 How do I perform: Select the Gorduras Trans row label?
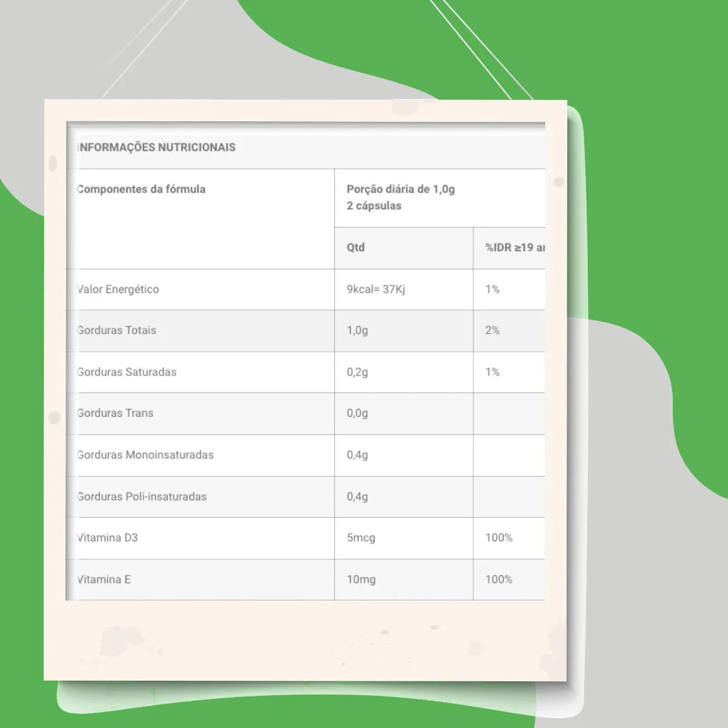[x=115, y=413]
